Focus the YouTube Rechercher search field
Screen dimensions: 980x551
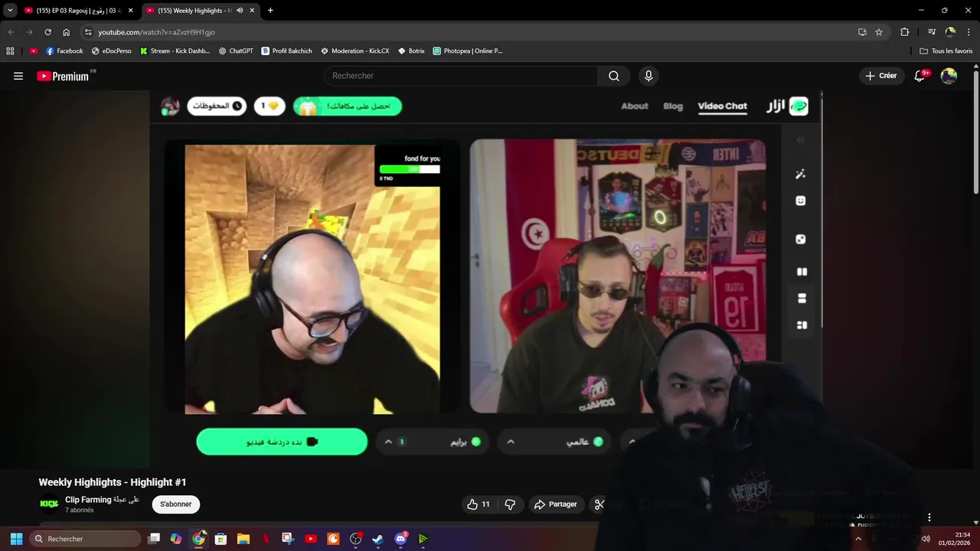[461, 76]
